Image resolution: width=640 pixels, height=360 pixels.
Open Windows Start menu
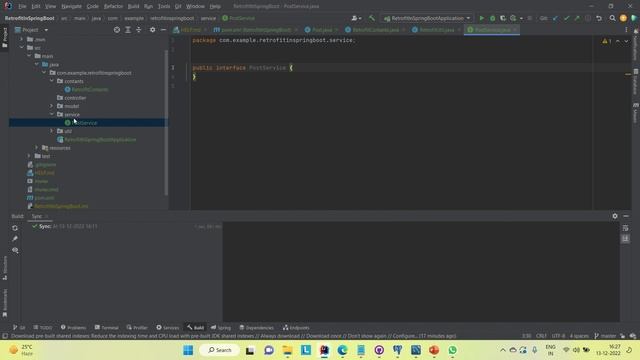point(188,350)
